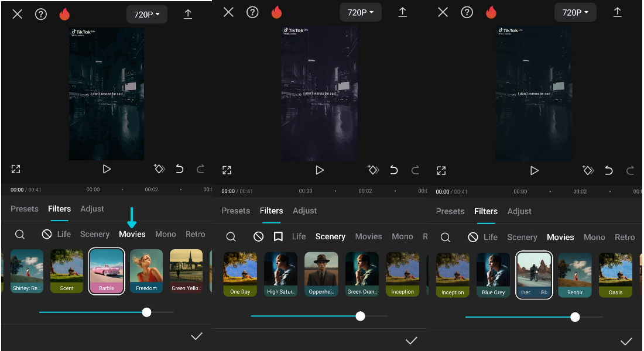Viewport: 644px width, 351px height.
Task: Open filter search in the right screenshot
Action: 445,238
